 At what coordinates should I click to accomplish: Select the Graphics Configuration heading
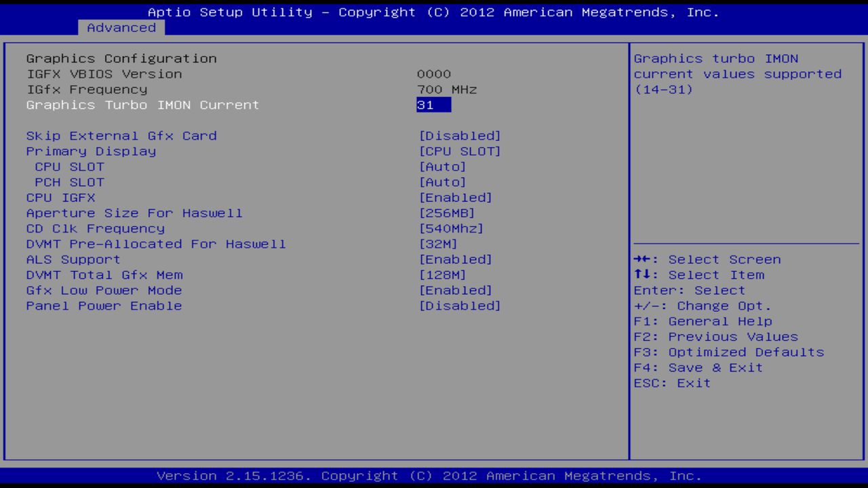pos(121,58)
